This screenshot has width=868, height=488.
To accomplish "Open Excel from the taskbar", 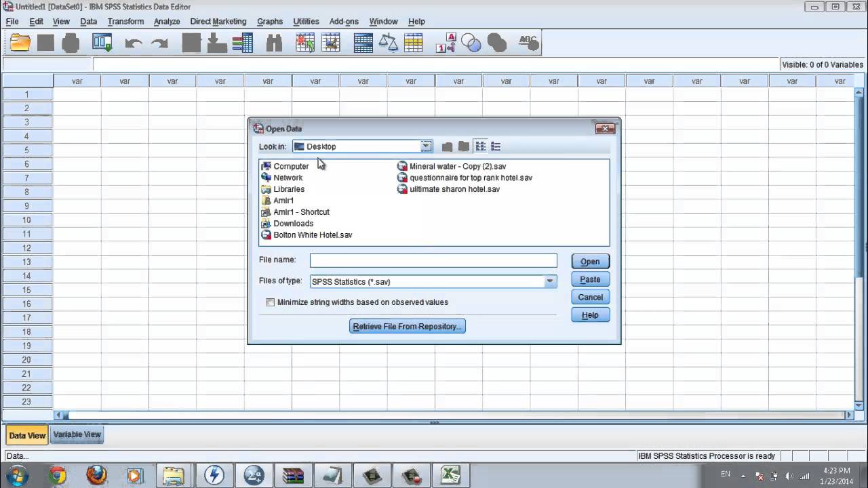I will pyautogui.click(x=450, y=476).
